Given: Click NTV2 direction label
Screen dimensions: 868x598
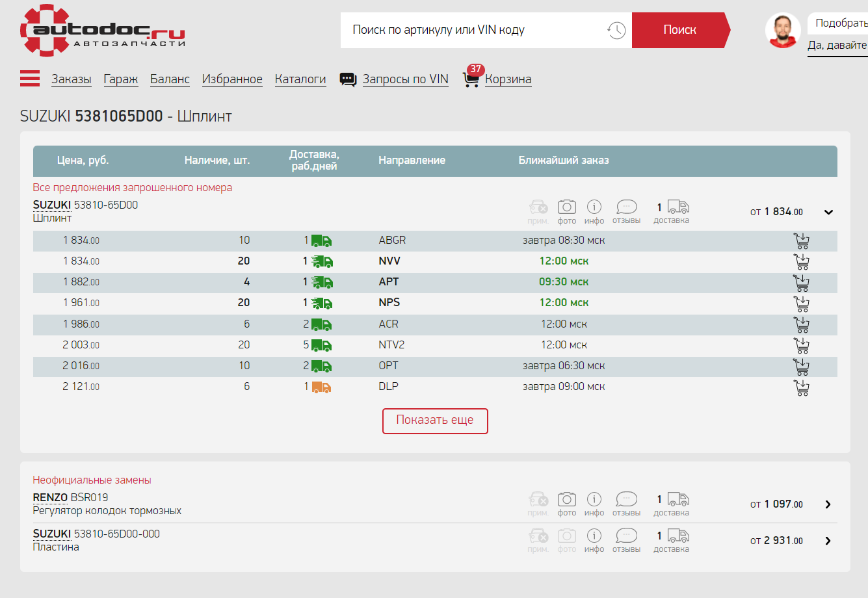Looking at the screenshot, I should tap(392, 345).
